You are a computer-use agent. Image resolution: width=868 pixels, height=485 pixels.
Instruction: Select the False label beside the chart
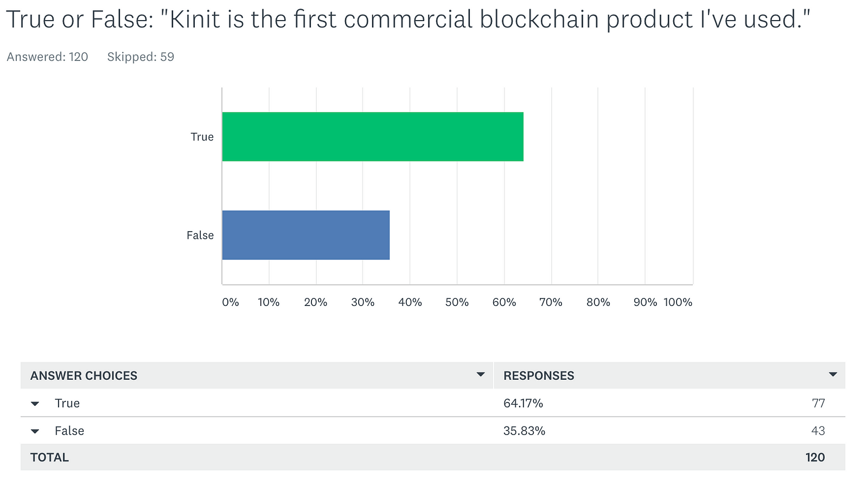point(200,235)
